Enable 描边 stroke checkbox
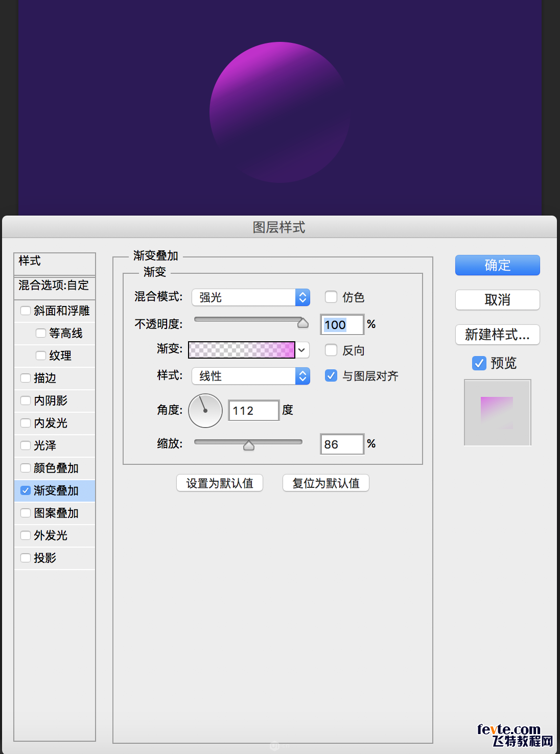This screenshot has height=754, width=560. (x=26, y=378)
